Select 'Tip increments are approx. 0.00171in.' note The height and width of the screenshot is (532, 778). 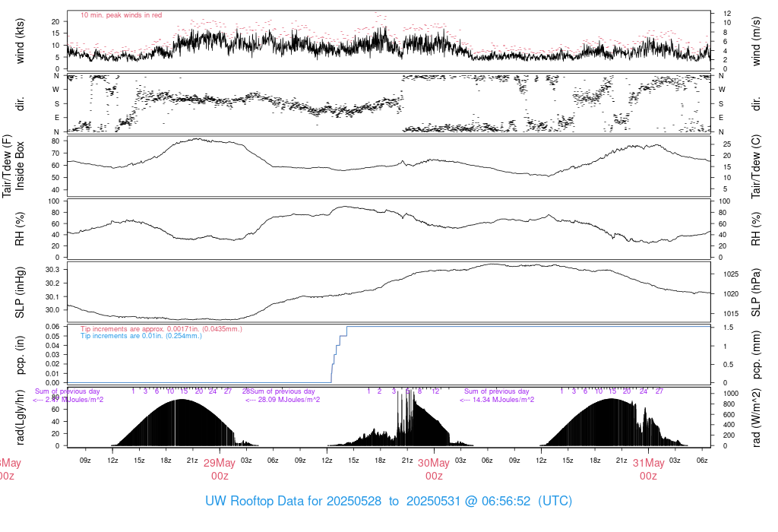coord(141,329)
